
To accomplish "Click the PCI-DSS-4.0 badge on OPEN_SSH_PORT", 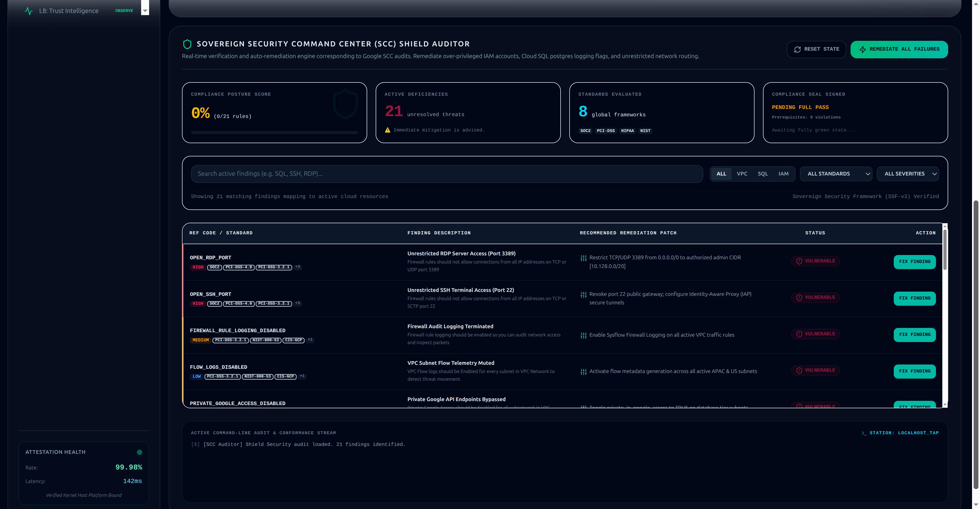I will pyautogui.click(x=239, y=304).
